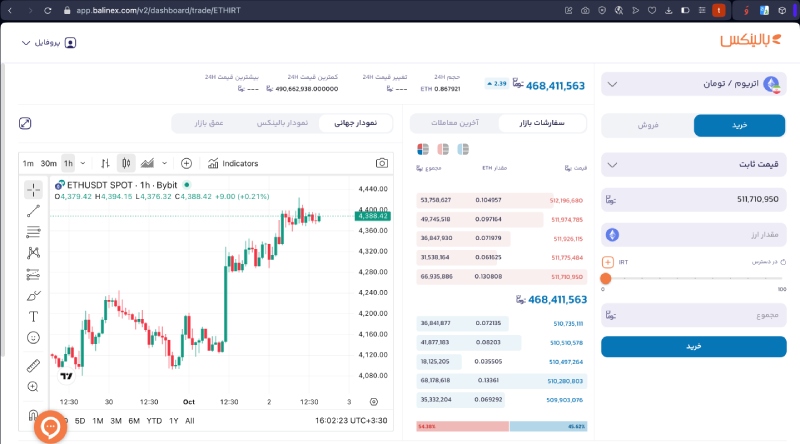Open the Ethereum / Toman pair dropdown
The height and width of the screenshot is (444, 800).
(693, 86)
